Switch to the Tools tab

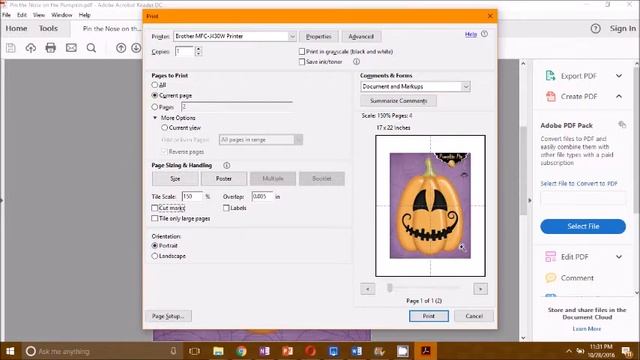point(48,29)
